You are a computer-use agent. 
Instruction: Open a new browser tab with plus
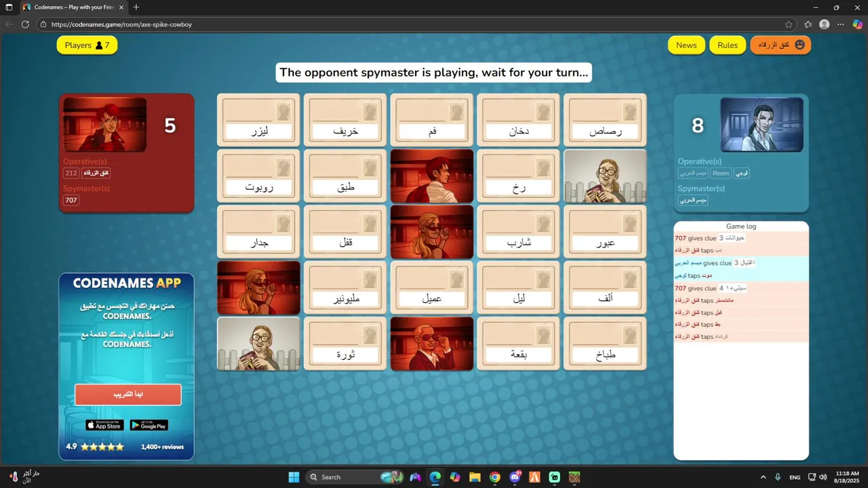tap(136, 7)
